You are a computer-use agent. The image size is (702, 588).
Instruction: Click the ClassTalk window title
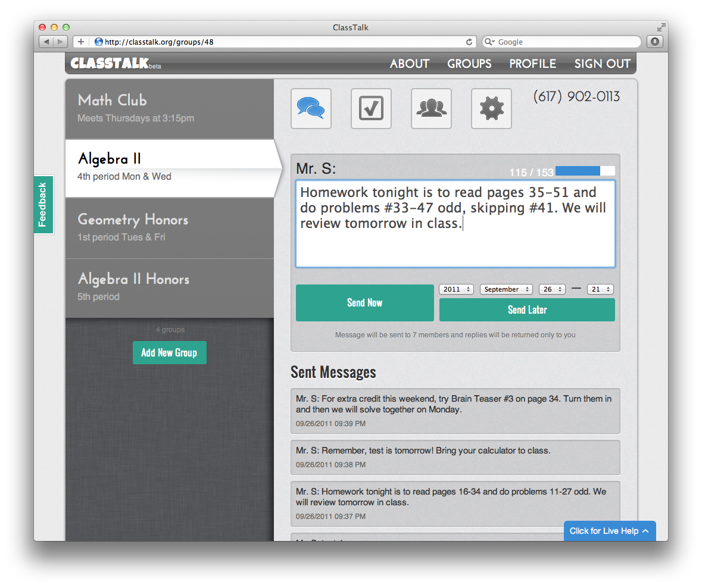[351, 27]
